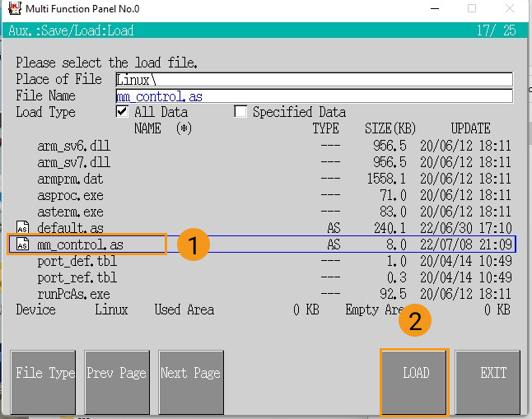Tick the Specified Data checkbox

tap(240, 112)
